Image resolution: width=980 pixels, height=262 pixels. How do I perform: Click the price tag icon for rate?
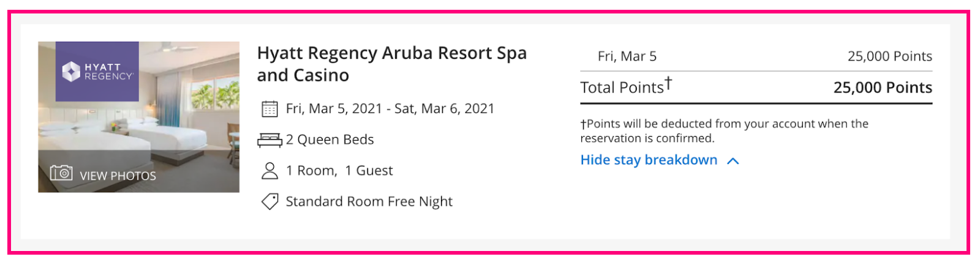pos(269,201)
